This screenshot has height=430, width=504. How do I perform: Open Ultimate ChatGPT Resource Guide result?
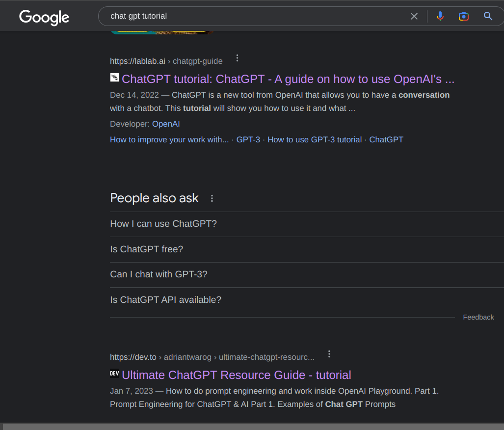[236, 375]
